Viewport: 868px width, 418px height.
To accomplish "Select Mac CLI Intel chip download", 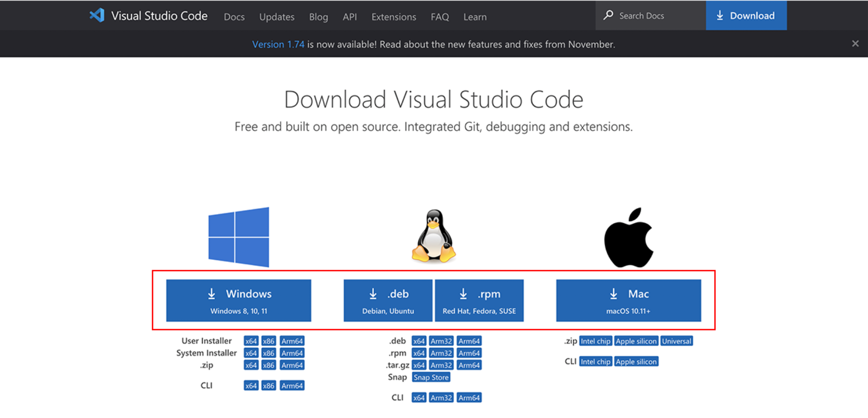I will click(595, 361).
